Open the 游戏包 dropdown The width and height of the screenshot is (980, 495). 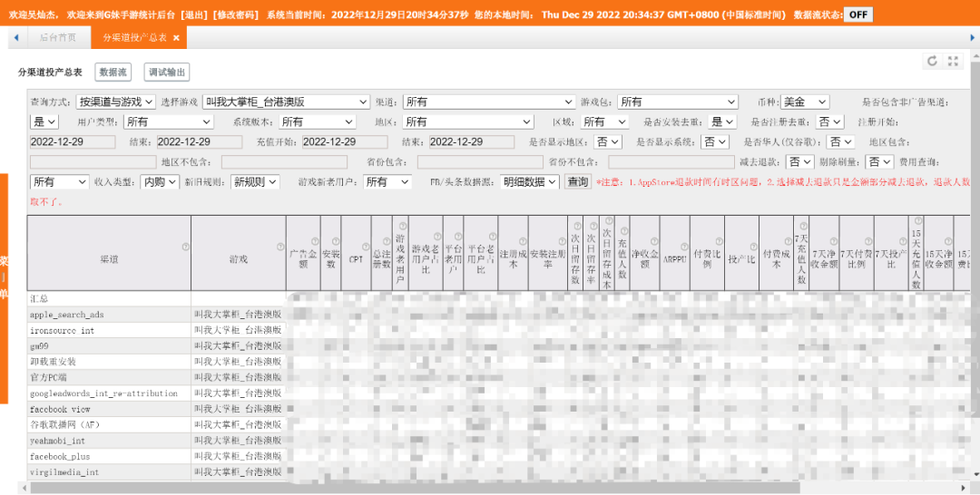click(x=678, y=102)
